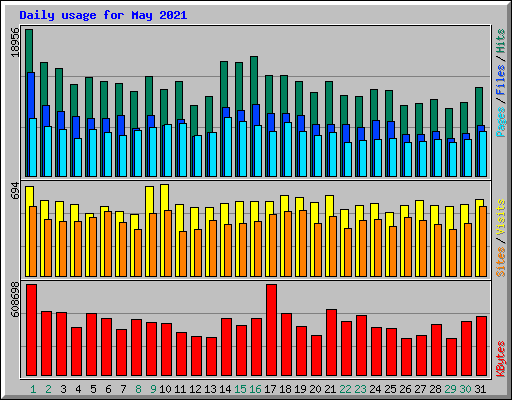Click the 'Sites/Visits' legend label
Screen dimensions: 512x400
coord(500,238)
